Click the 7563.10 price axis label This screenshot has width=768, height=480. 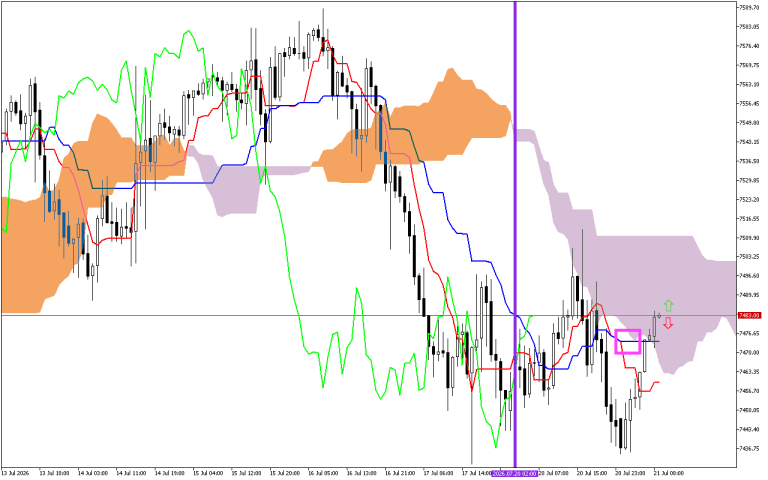749,84
